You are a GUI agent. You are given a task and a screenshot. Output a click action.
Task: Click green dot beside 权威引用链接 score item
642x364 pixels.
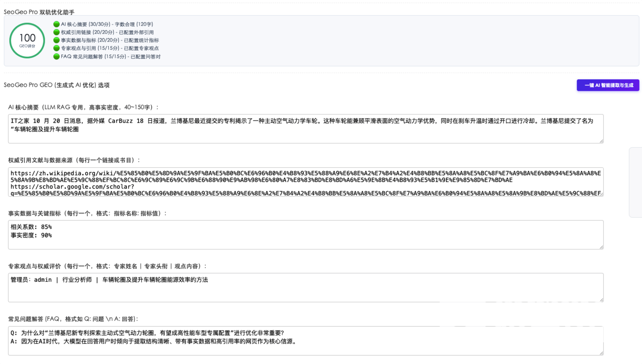56,32
